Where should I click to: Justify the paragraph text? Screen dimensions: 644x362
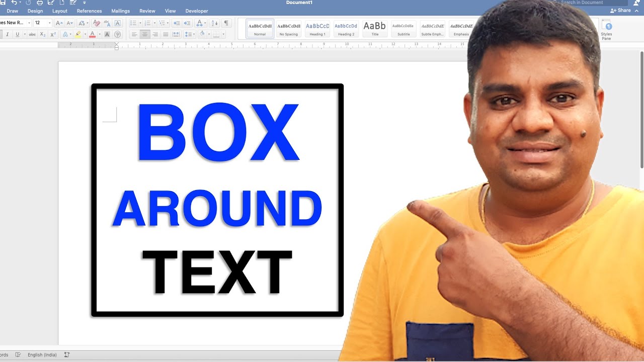(166, 34)
